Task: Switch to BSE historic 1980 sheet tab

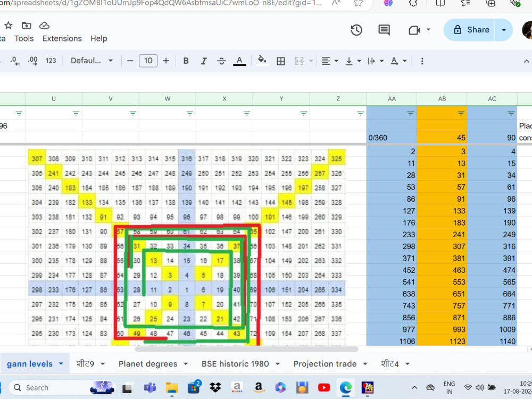Action: point(235,364)
